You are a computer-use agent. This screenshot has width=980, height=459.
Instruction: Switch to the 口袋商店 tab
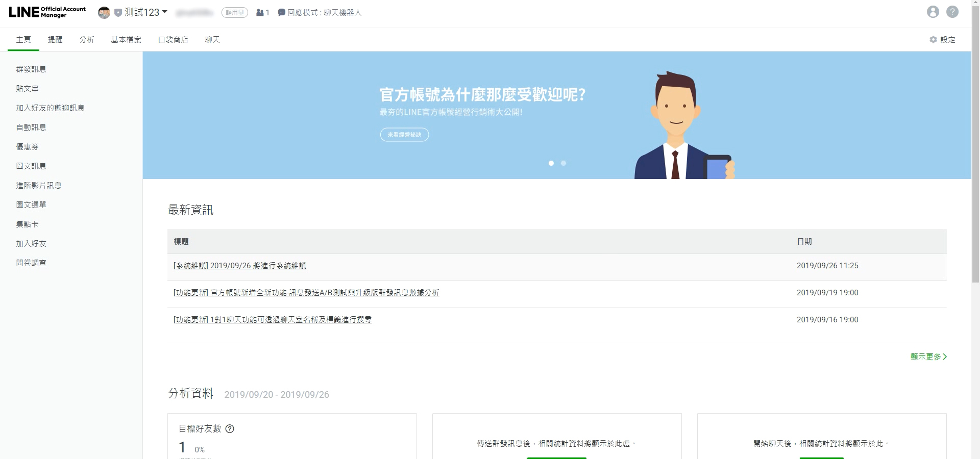173,39
